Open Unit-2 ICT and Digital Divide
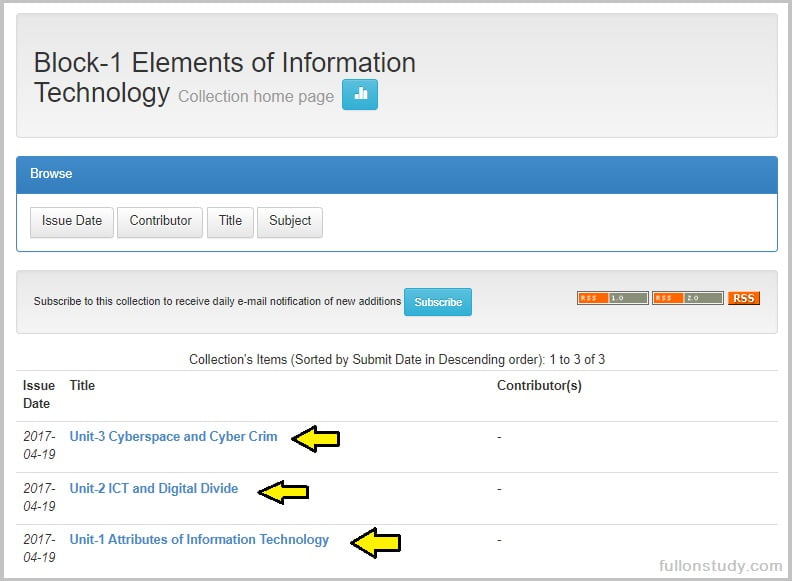 pos(154,489)
